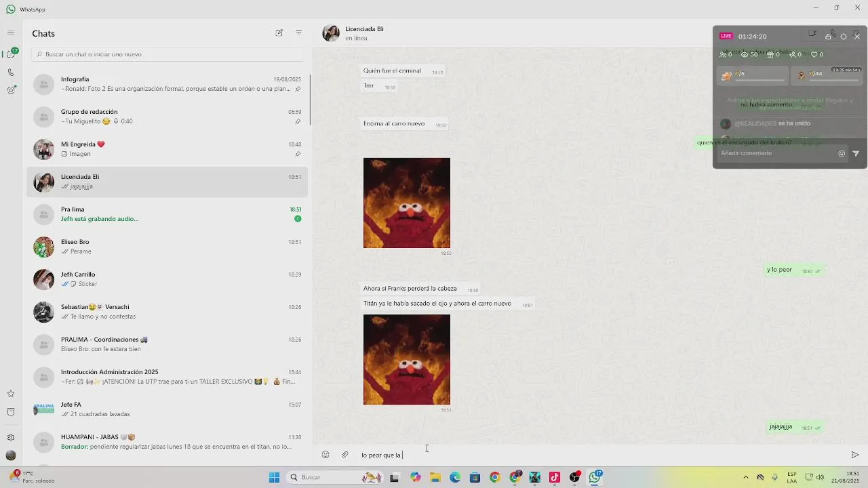Viewport: 868px width, 488px height.
Task: Open the Chats tab with 17 badge
Action: pos(11,54)
